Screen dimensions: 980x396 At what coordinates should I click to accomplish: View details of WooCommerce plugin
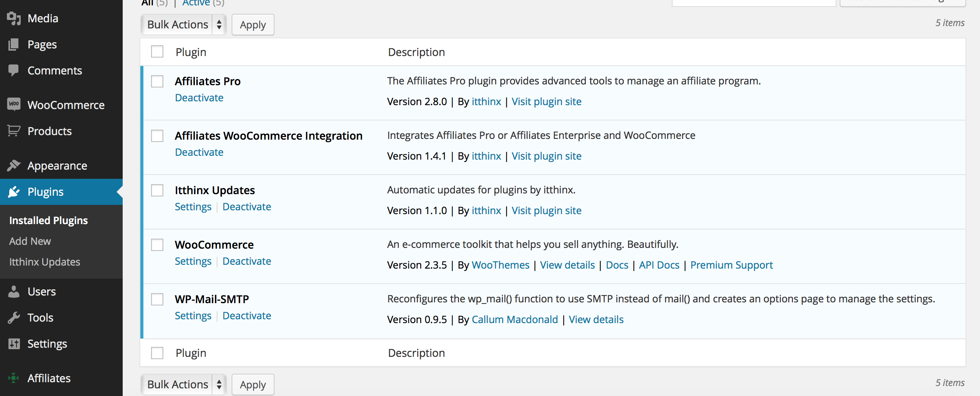coord(567,265)
